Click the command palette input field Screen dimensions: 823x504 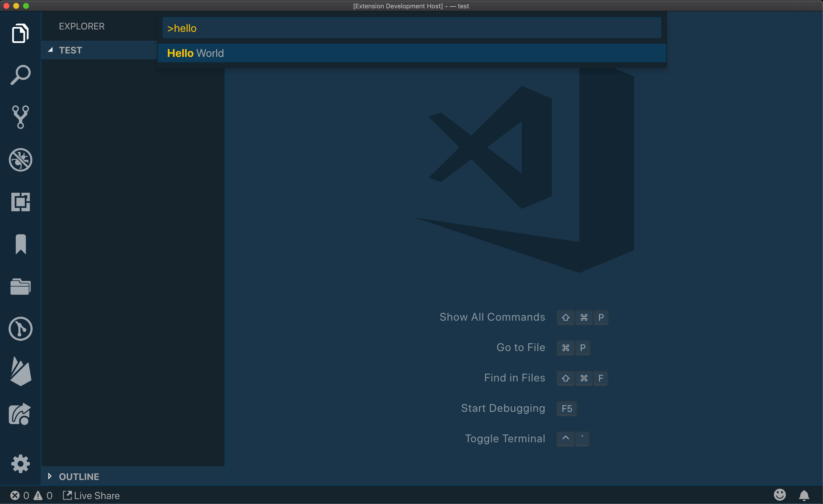tap(412, 28)
